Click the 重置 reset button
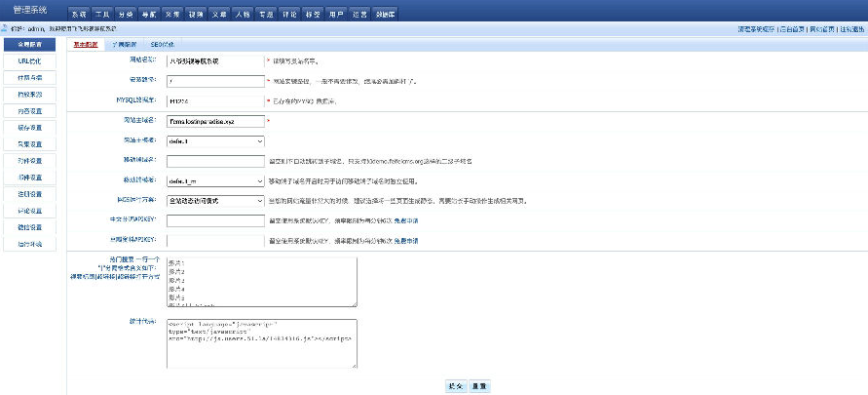The height and width of the screenshot is (395, 868). (x=480, y=386)
